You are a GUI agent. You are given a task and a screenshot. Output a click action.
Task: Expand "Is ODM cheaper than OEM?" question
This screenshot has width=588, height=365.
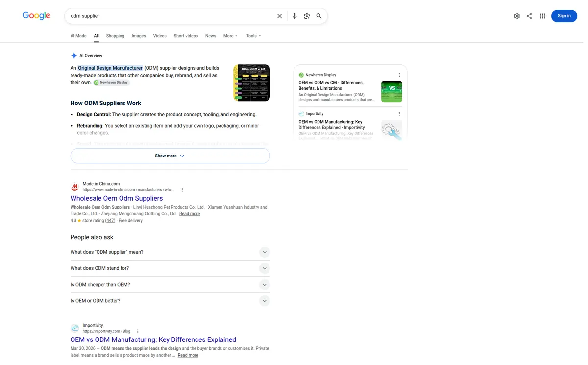point(170,285)
